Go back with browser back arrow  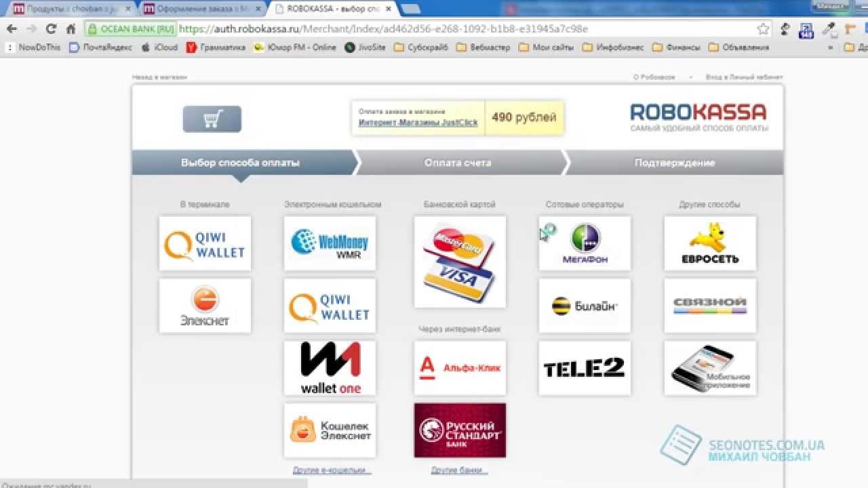click(12, 29)
